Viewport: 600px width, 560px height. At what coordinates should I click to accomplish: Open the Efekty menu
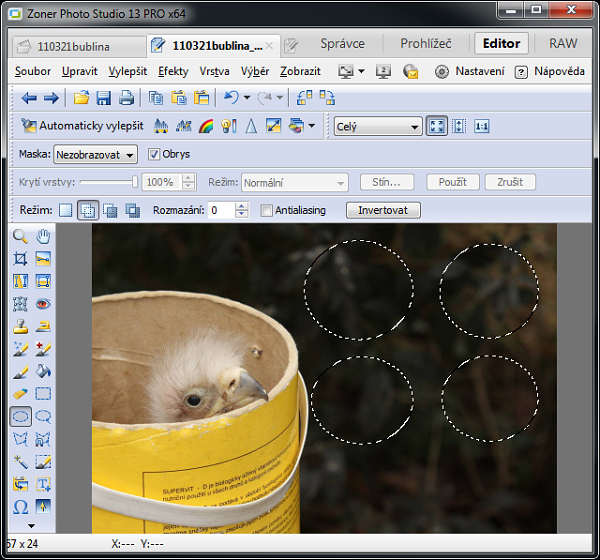173,72
